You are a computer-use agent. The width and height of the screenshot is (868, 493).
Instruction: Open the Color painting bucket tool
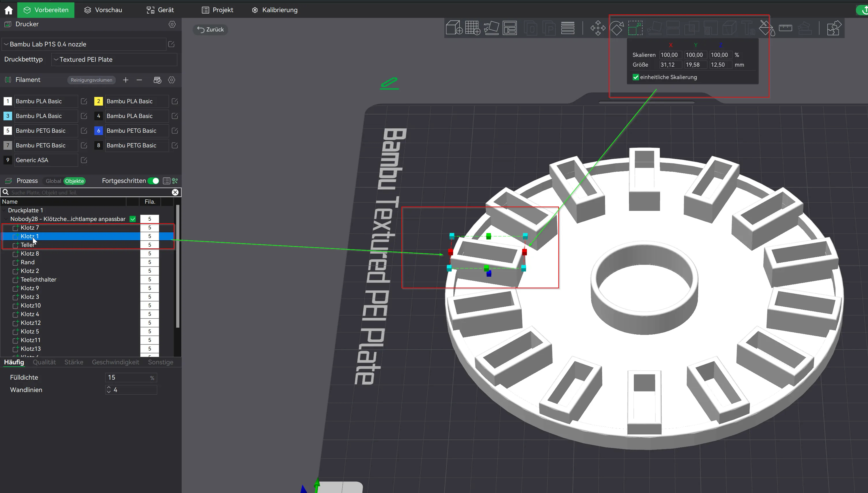[x=766, y=28]
